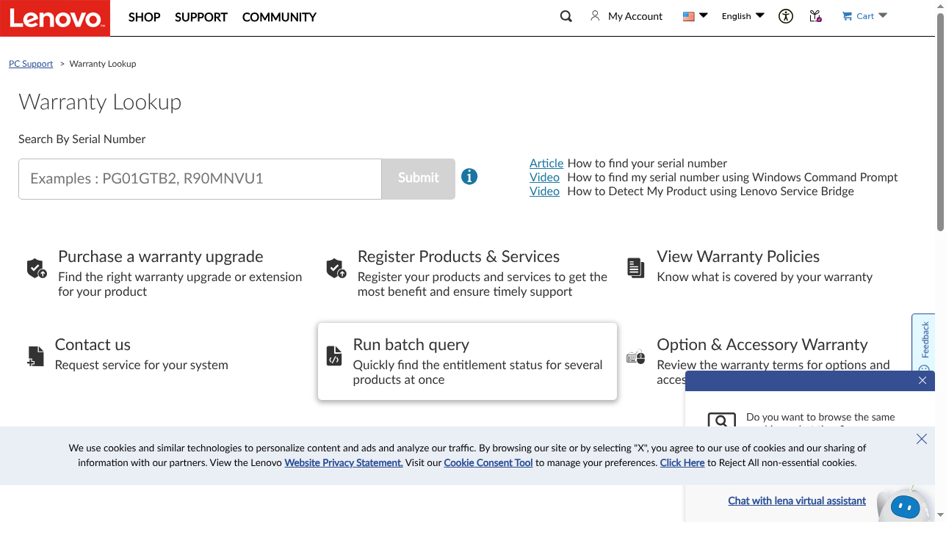
Task: Select the US flag country icon
Action: [x=688, y=16]
